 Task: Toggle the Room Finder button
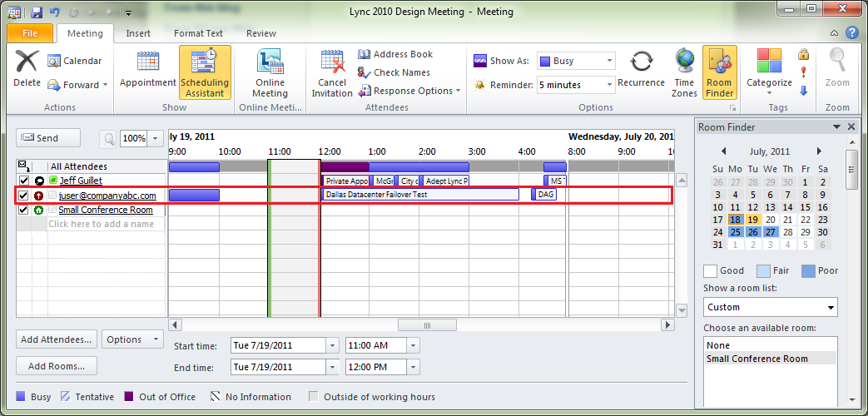[720, 72]
